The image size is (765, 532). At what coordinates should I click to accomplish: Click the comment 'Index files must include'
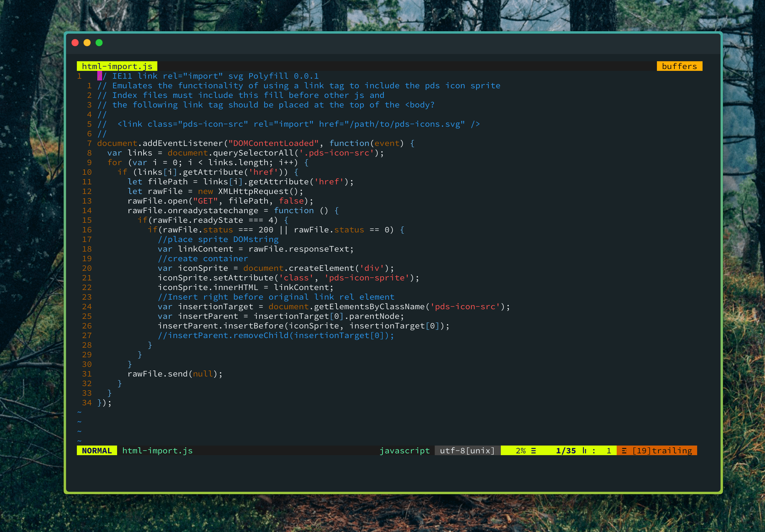(x=241, y=95)
